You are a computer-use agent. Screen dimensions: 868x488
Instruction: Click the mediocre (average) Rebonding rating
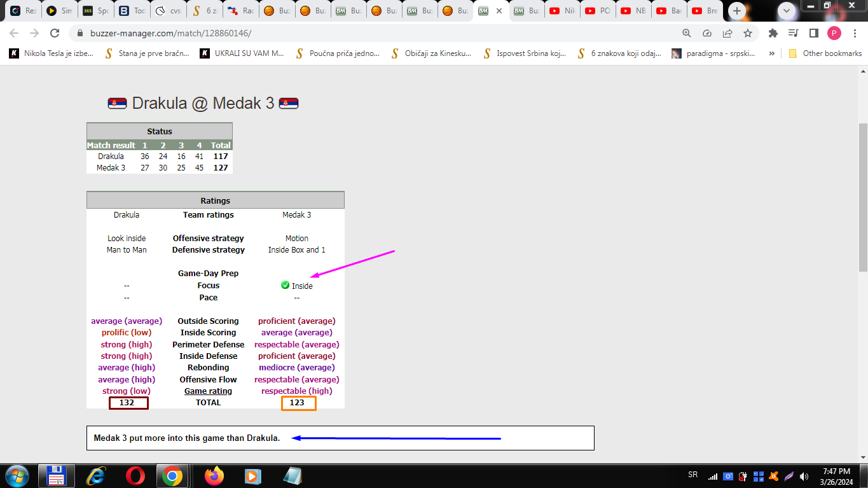pyautogui.click(x=297, y=368)
